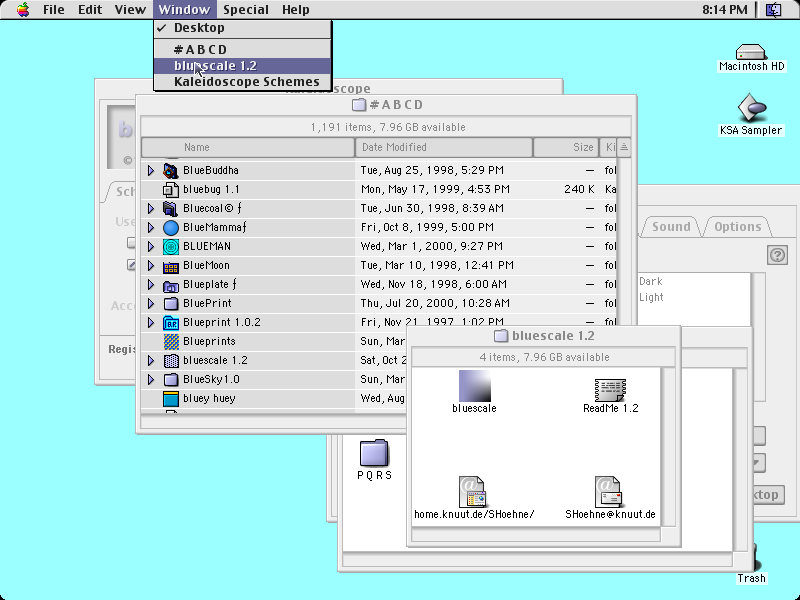The height and width of the screenshot is (600, 800).
Task: Open the Finder application menu icon
Action: pyautogui.click(x=773, y=9)
